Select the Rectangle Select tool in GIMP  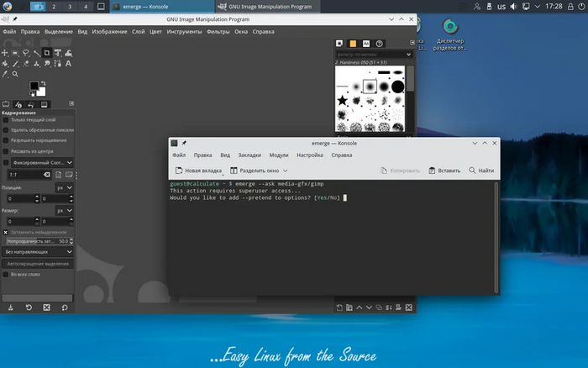15,53
